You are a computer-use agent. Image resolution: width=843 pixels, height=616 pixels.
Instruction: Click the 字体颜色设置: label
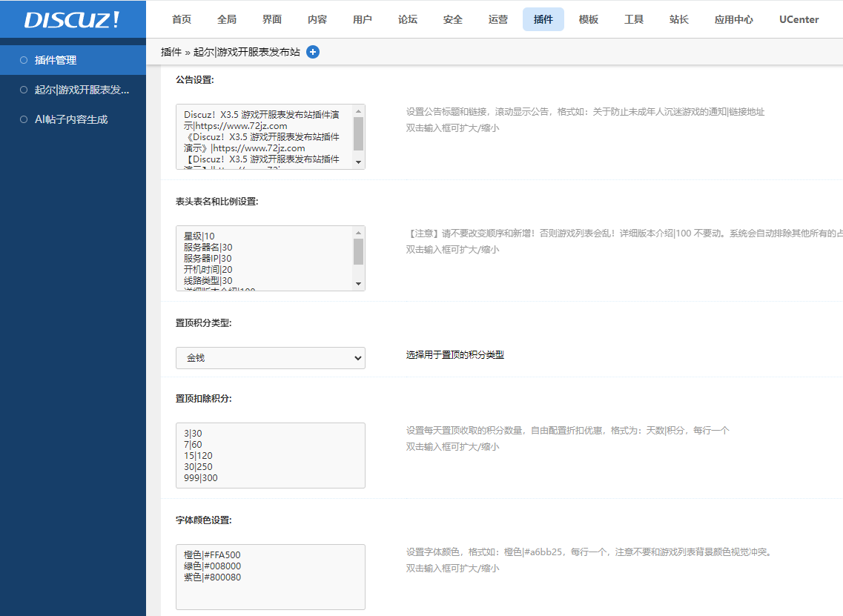204,520
